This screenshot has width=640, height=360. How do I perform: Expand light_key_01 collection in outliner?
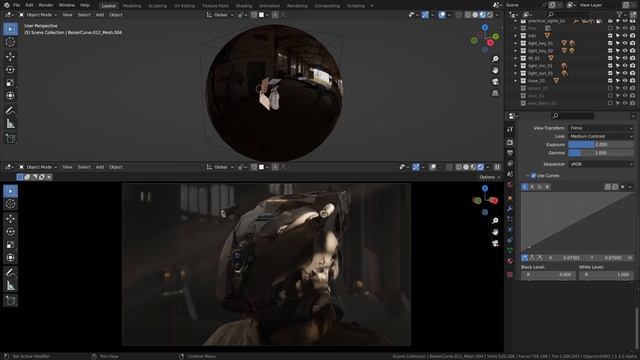516,43
